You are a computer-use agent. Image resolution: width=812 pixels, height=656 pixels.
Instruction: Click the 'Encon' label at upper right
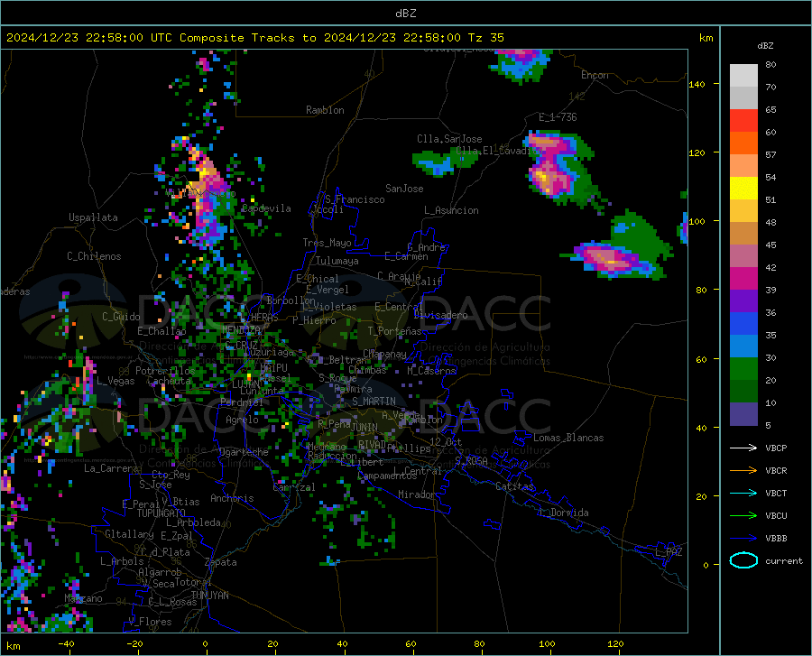pos(595,75)
